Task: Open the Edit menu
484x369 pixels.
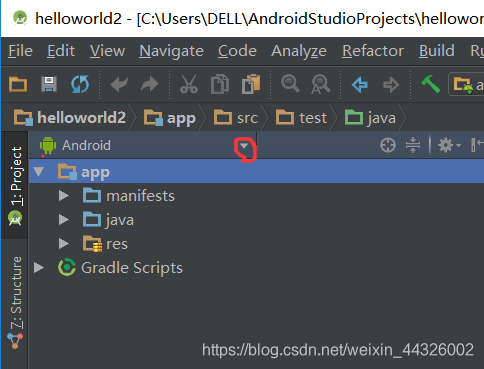Action: tap(61, 51)
